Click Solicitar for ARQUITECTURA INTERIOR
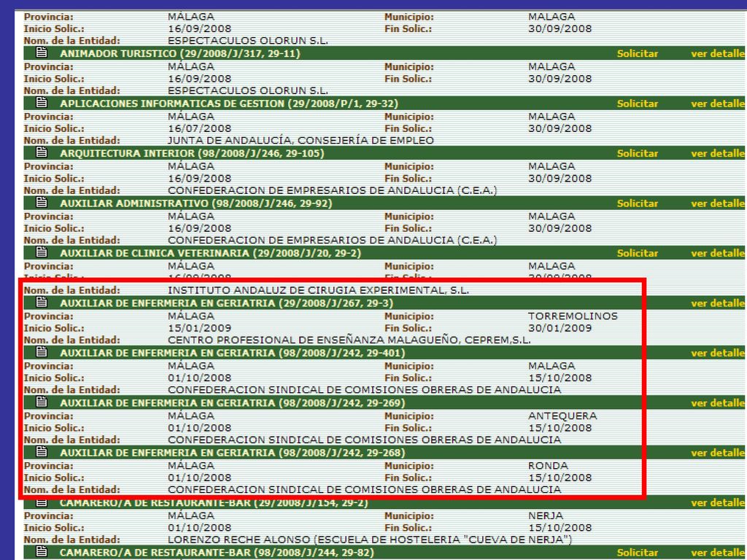Image resolution: width=747 pixels, height=560 pixels. point(638,153)
